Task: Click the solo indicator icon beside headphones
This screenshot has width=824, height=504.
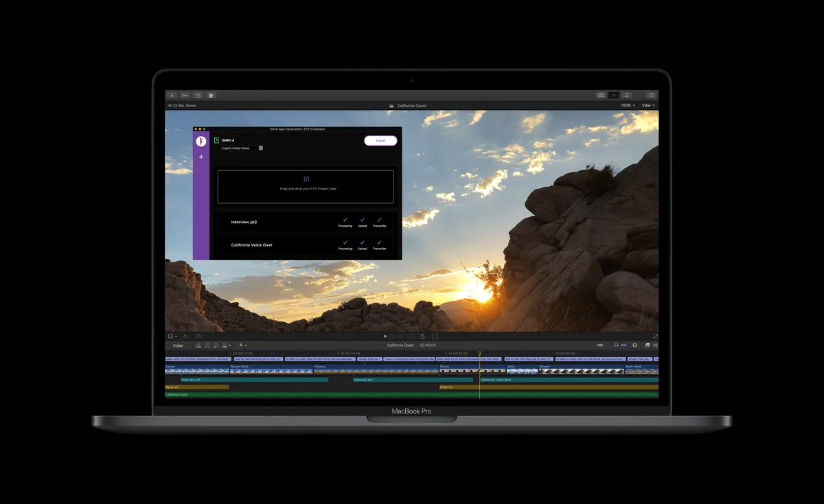Action: click(623, 345)
